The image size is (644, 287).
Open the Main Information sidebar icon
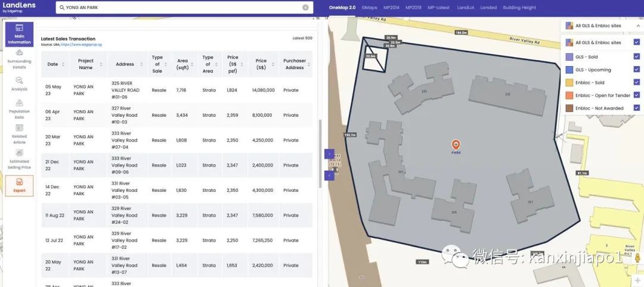[19, 34]
